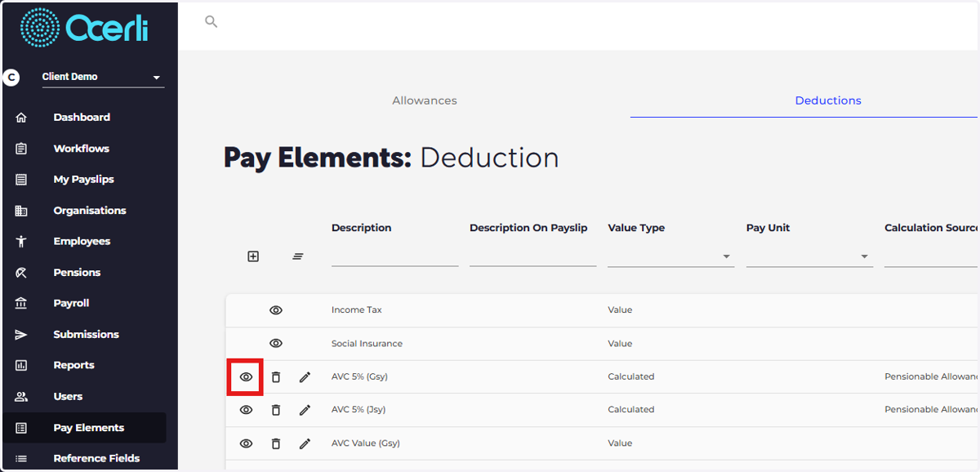Open the Organisations page
This screenshot has width=980, height=472.
tap(90, 211)
